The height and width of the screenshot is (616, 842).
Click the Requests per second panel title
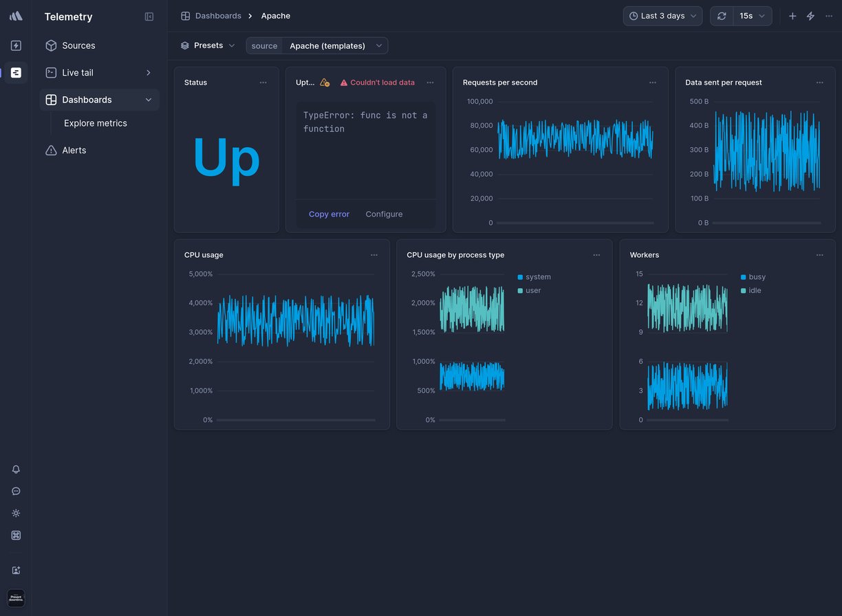click(500, 82)
